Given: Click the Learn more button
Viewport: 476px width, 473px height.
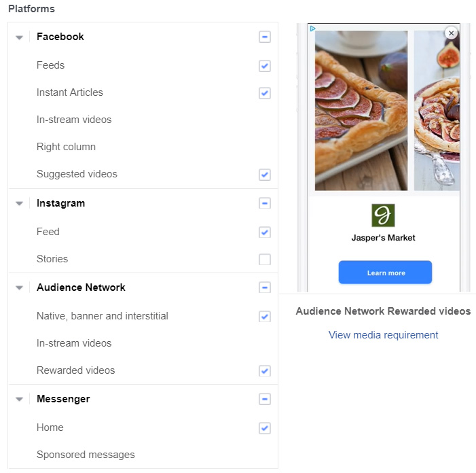Looking at the screenshot, I should point(385,273).
